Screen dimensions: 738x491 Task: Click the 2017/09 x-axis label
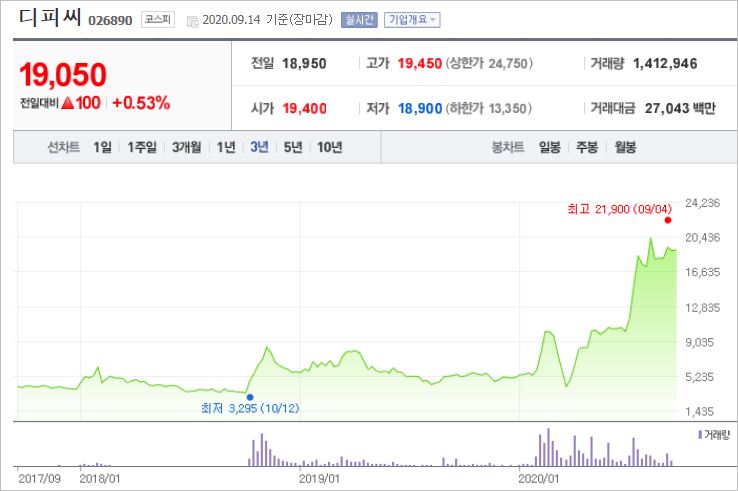click(40, 479)
